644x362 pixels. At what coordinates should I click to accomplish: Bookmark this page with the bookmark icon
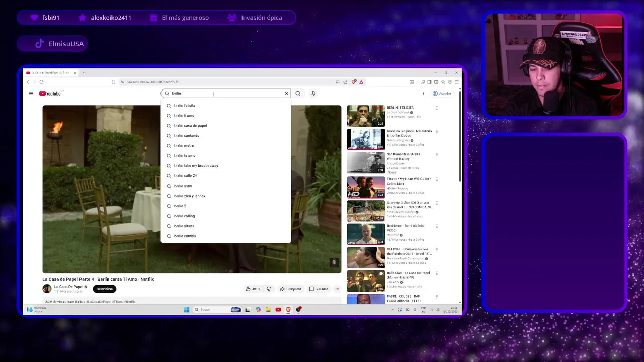pos(114,82)
